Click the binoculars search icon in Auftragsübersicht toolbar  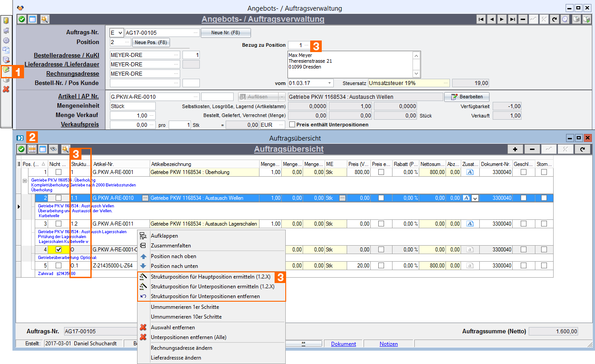point(53,149)
